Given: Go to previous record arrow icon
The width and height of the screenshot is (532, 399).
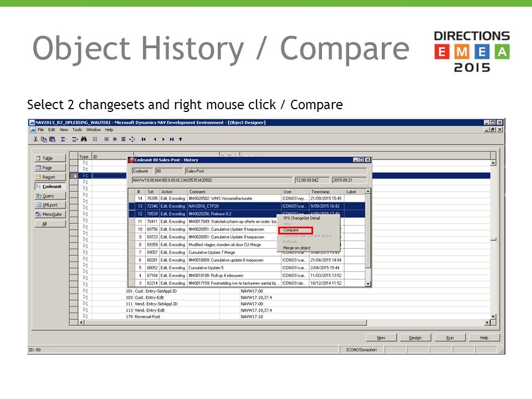Looking at the screenshot, I should click(x=155, y=139).
